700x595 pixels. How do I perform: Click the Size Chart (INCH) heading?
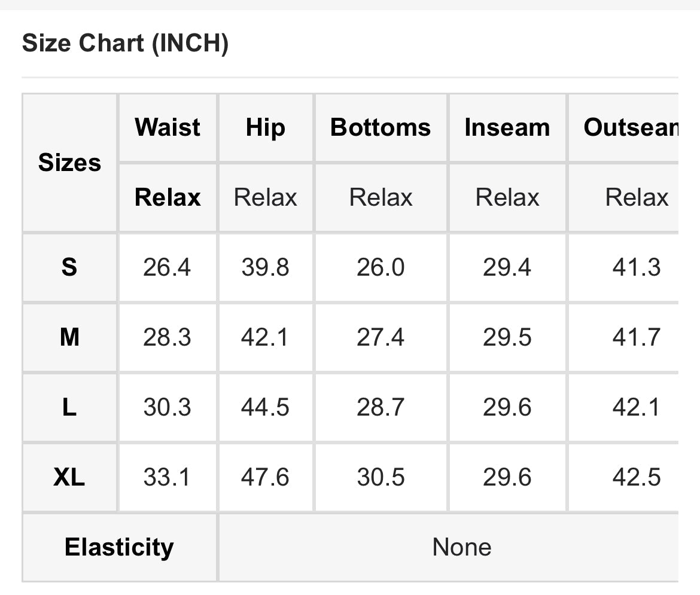point(125,44)
